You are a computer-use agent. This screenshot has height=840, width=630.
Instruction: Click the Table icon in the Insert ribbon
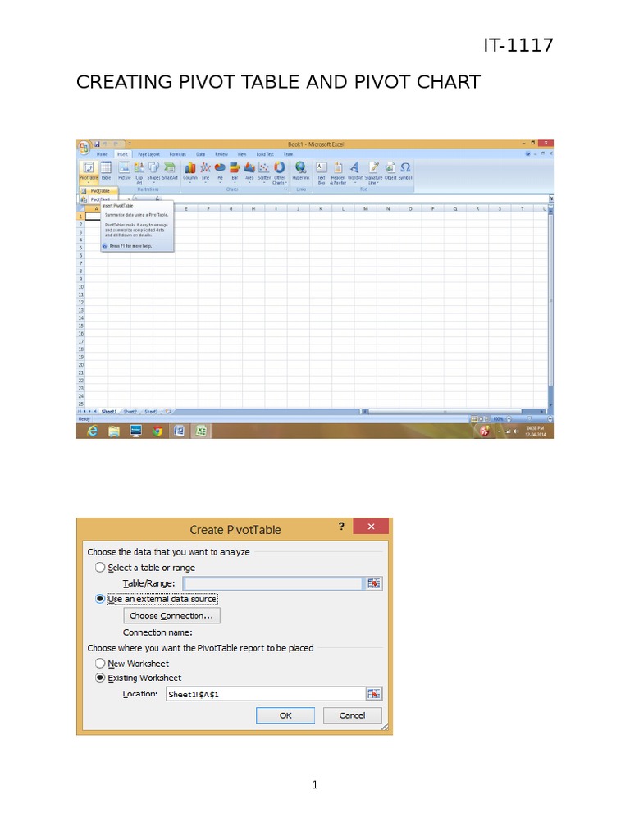tap(106, 171)
